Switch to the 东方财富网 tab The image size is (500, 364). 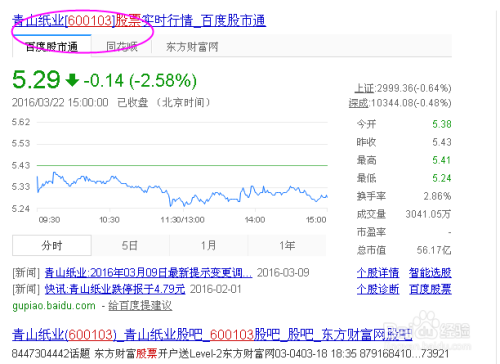coord(192,47)
